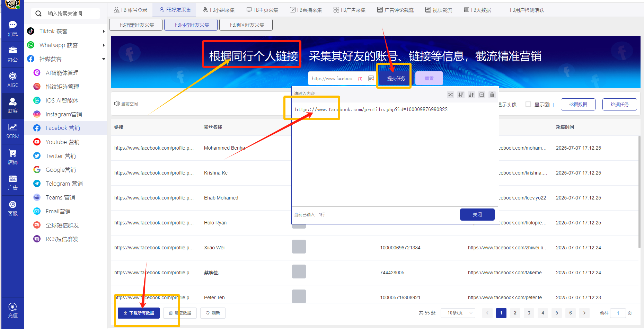Select the ascending sort icon in input dialog

click(x=471, y=95)
